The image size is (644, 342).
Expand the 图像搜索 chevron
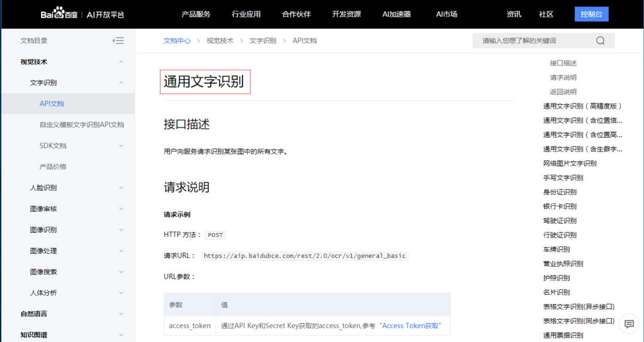click(121, 272)
